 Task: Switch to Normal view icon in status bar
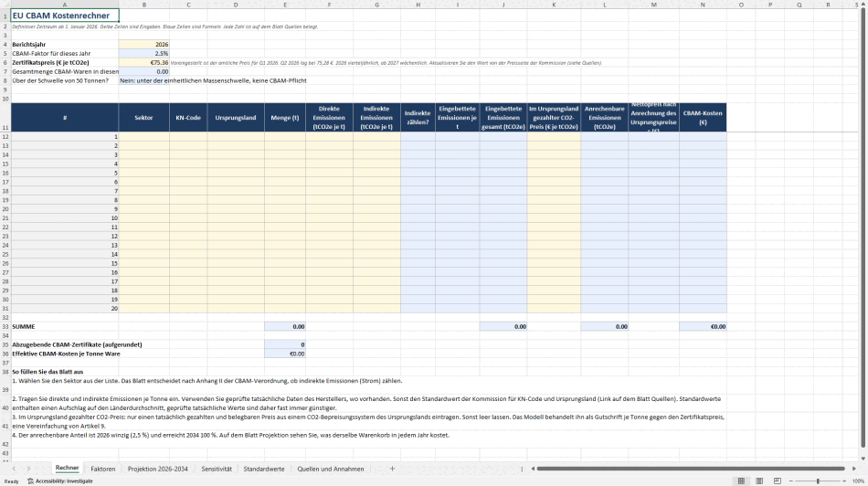741,481
